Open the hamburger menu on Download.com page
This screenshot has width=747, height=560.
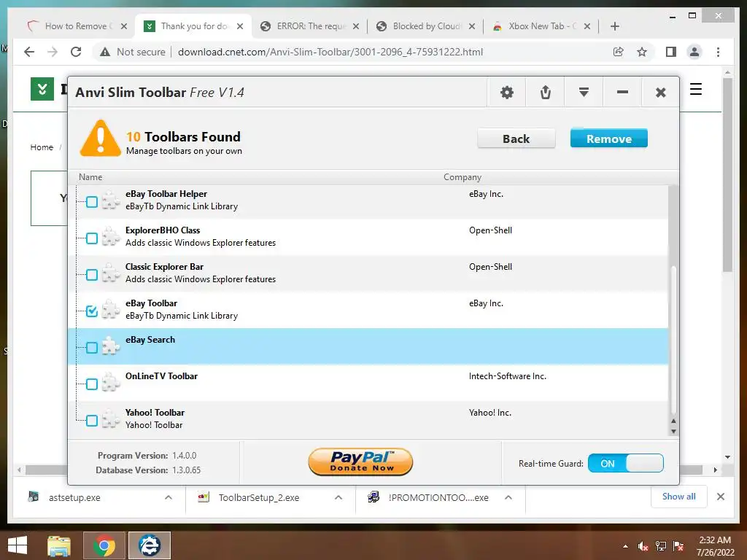click(695, 89)
